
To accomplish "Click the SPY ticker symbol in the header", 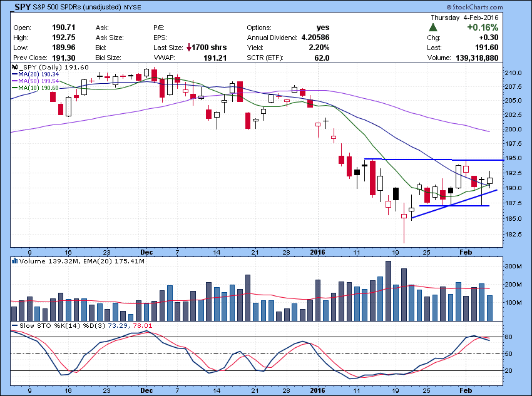I will (x=23, y=7).
